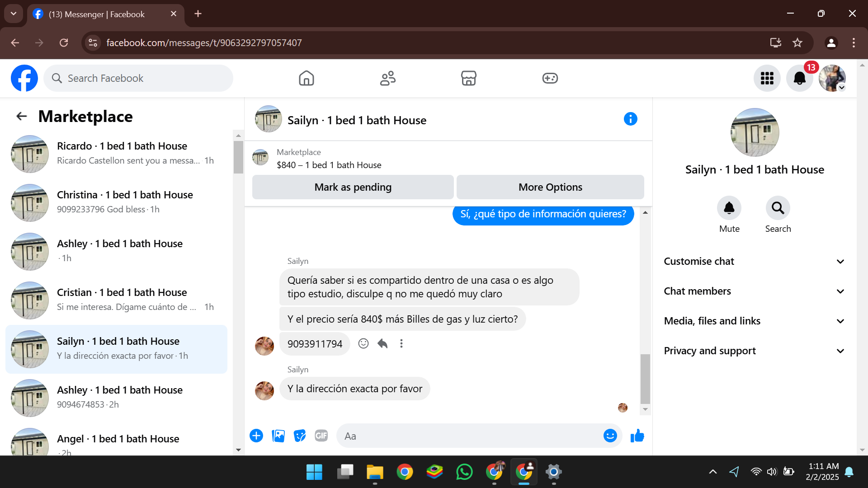The image size is (868, 488).
Task: Expand Chat members section
Action: click(x=754, y=291)
